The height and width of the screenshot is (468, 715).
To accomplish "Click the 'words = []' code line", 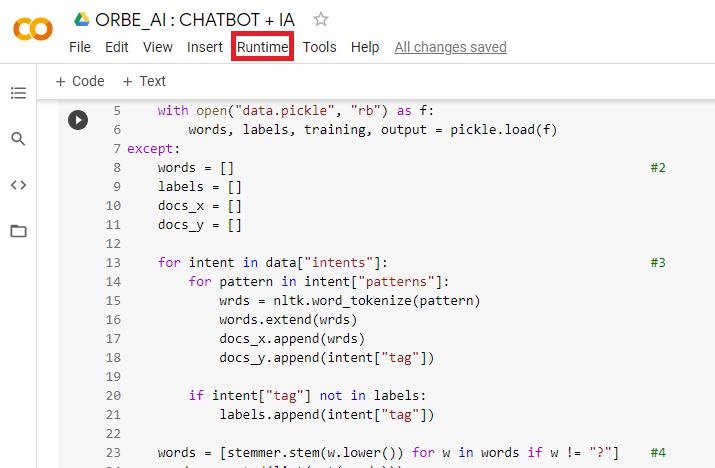I will (x=196, y=168).
